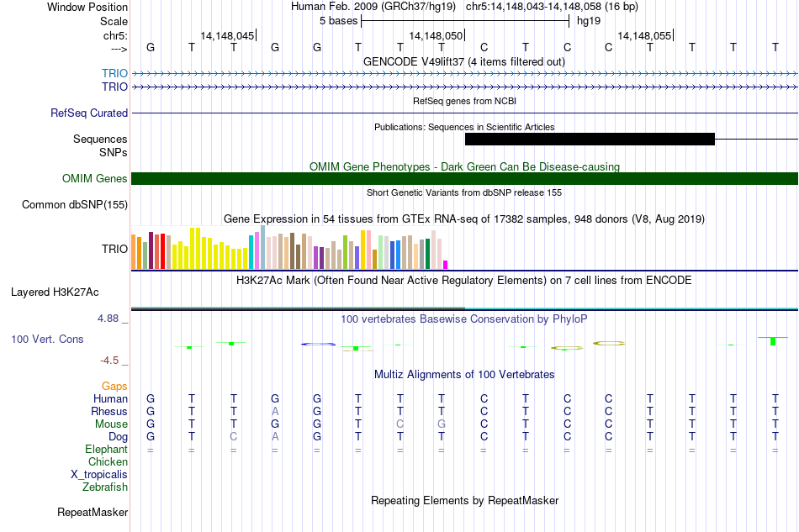Click the Window Position label
Viewport: 799px width, 532px height.
87,7
